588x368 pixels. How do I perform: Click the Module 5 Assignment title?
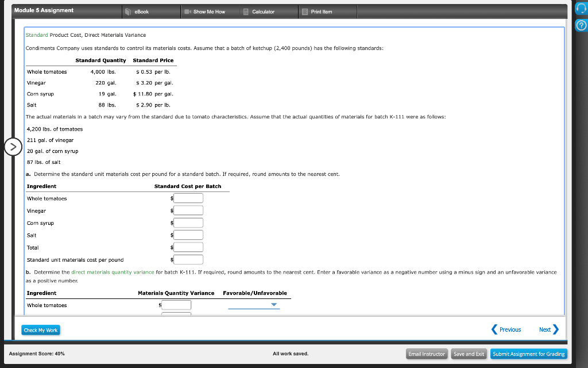pyautogui.click(x=44, y=10)
